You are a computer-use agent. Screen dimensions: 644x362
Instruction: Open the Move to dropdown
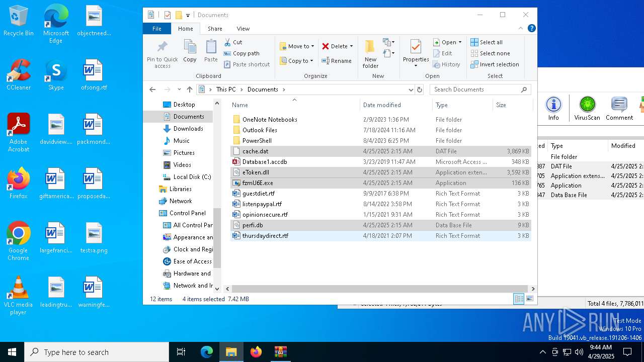coord(297,46)
